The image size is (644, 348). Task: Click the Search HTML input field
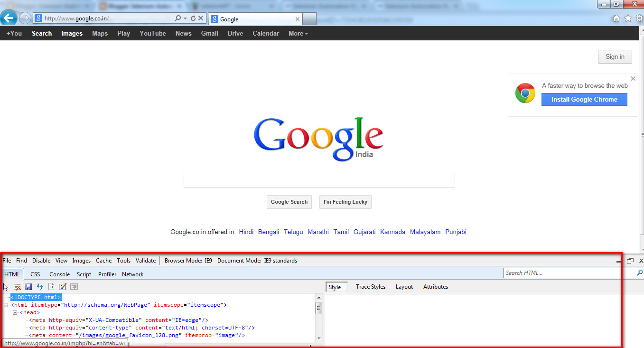(569, 273)
